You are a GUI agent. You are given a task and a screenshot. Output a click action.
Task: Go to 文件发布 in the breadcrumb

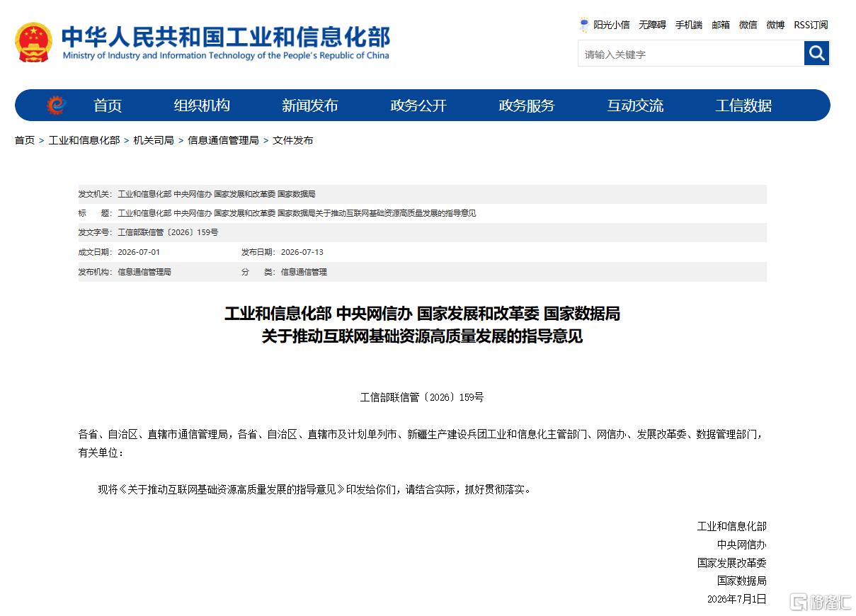[292, 140]
